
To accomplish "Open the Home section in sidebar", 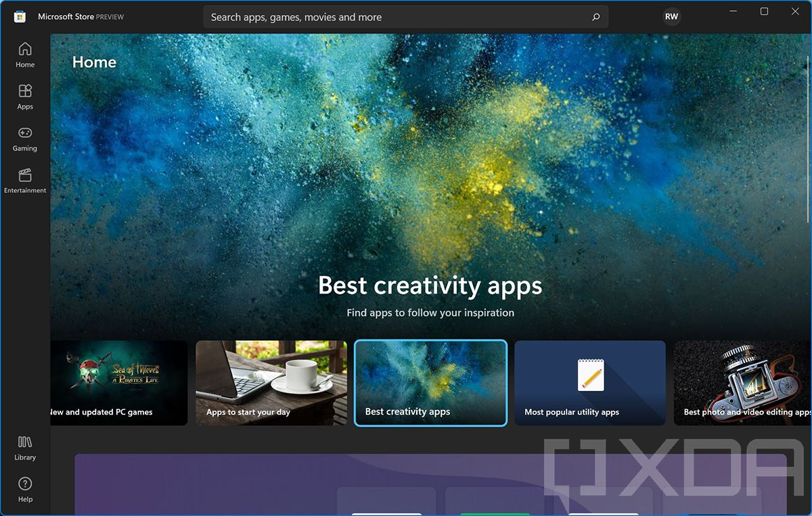I will tap(25, 55).
